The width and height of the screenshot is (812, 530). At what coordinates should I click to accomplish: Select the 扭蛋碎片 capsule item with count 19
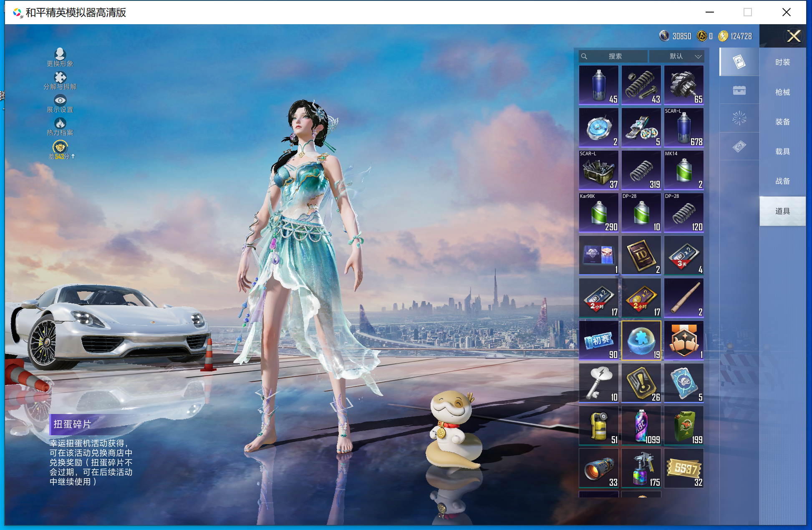click(641, 340)
